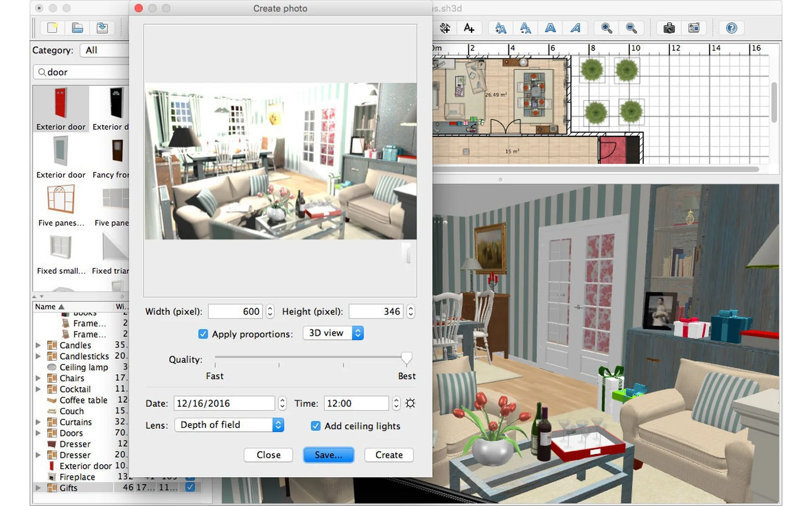Expand the Candles group in furniture list
812x506 pixels.
pos(38,346)
